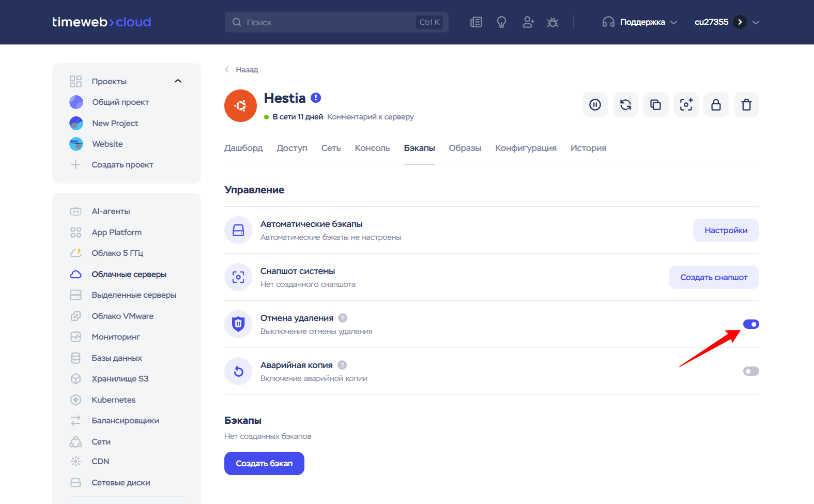
Task: Click the reboot server icon button
Action: coord(625,105)
